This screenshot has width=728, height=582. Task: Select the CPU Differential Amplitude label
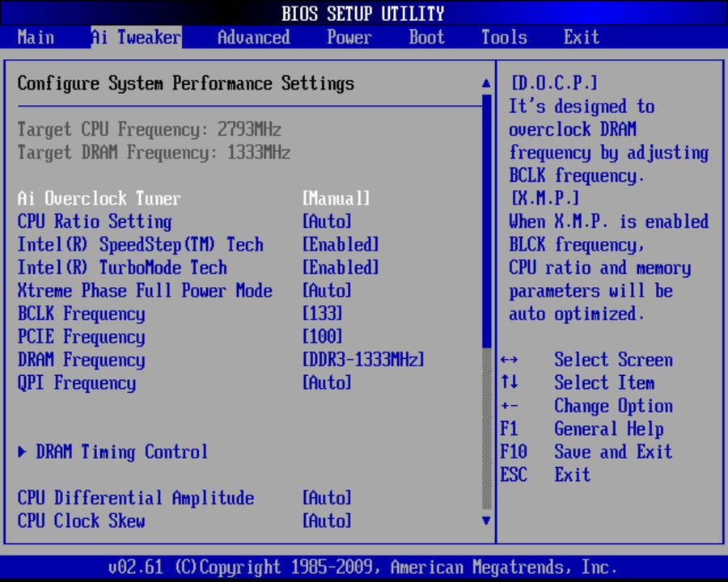click(x=136, y=498)
